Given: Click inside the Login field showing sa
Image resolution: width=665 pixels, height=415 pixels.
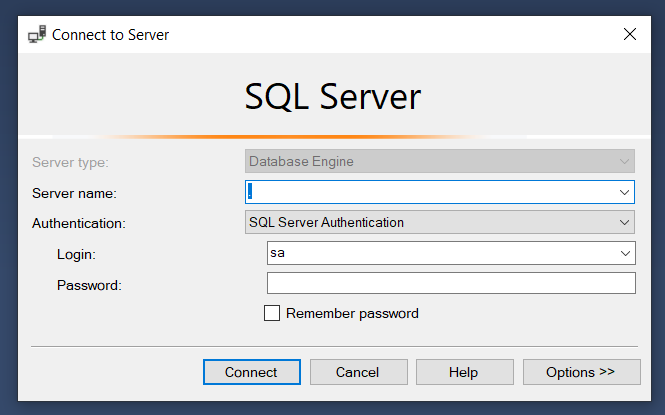Looking at the screenshot, I should (x=440, y=253).
